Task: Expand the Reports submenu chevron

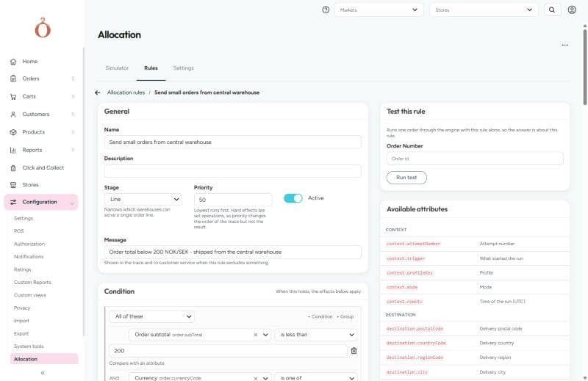Action: pyautogui.click(x=73, y=150)
